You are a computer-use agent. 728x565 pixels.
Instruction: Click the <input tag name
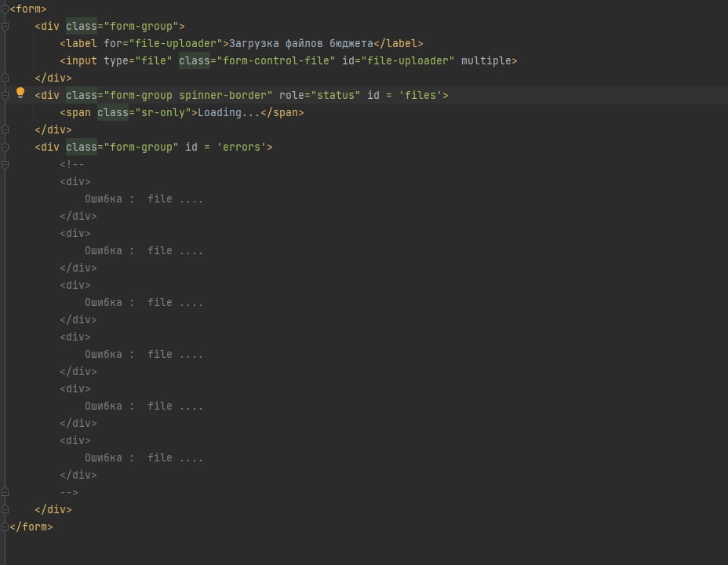pos(78,61)
